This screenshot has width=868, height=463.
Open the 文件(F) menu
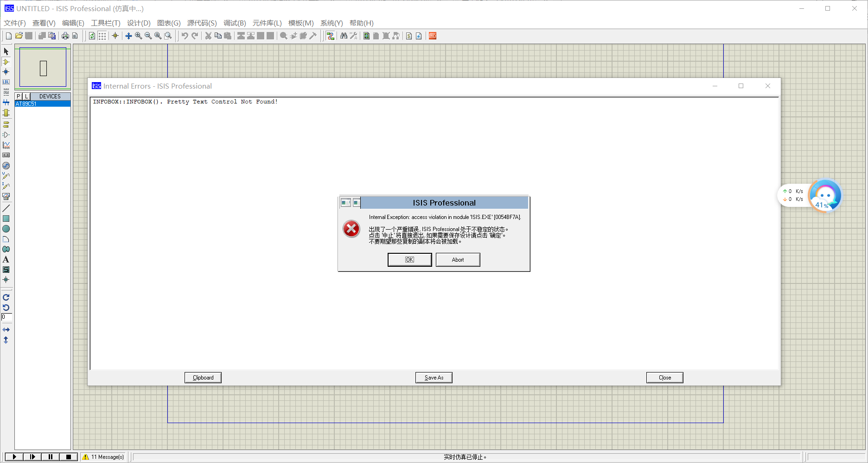(x=15, y=23)
